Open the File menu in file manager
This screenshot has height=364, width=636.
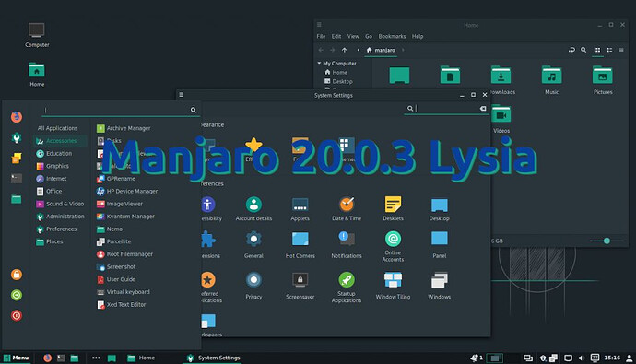point(321,36)
